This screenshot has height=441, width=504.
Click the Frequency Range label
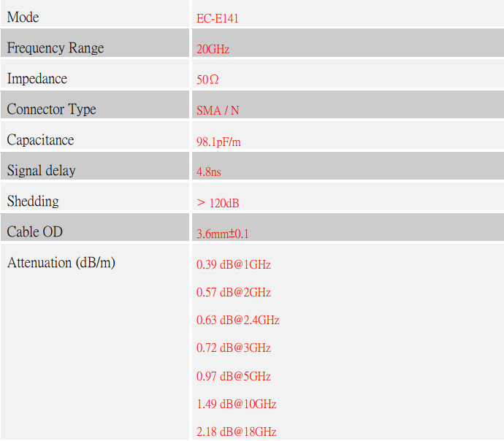(56, 48)
